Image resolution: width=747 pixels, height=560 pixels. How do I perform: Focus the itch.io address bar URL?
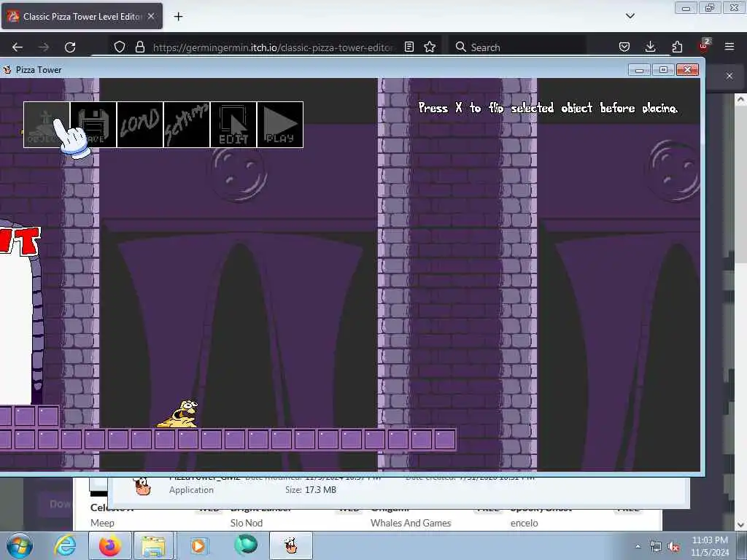273,47
